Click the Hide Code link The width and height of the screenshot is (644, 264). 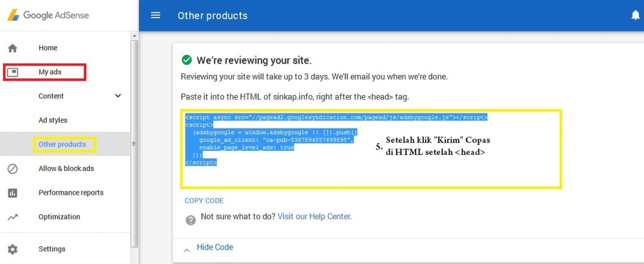click(214, 247)
